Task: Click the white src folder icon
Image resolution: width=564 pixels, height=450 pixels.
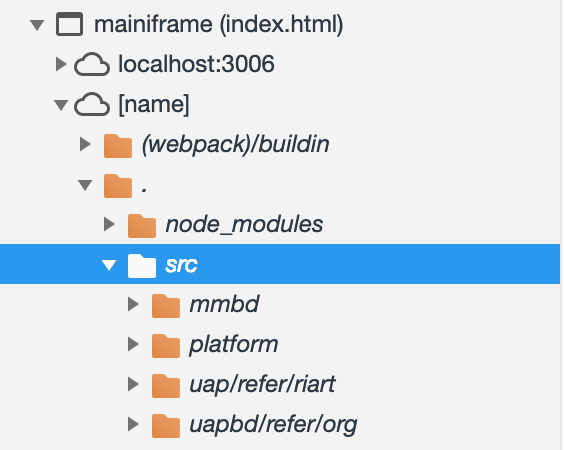Action: [142, 265]
